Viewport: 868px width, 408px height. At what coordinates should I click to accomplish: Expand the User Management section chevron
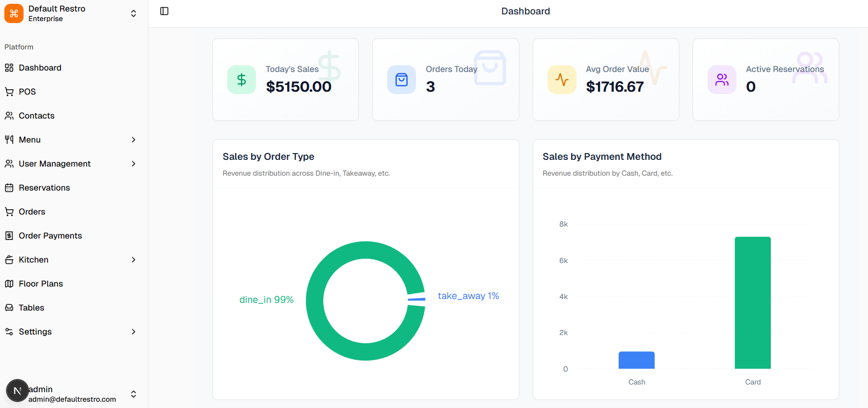[134, 164]
